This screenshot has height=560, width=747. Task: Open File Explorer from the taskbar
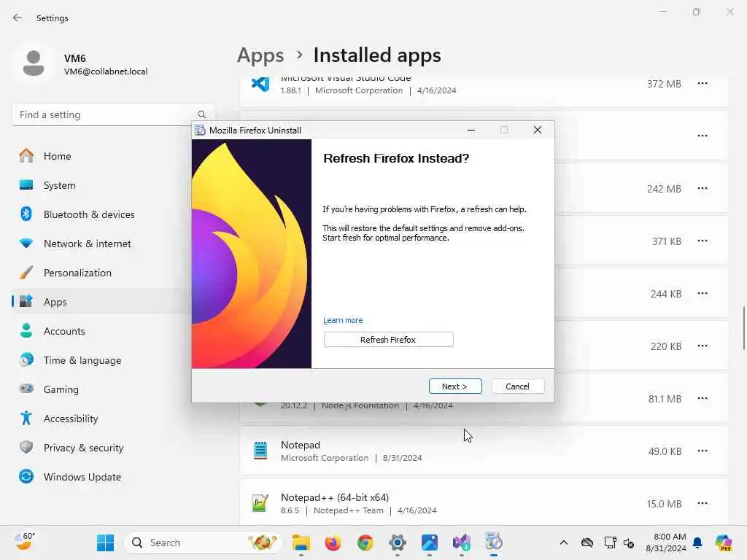point(301,542)
